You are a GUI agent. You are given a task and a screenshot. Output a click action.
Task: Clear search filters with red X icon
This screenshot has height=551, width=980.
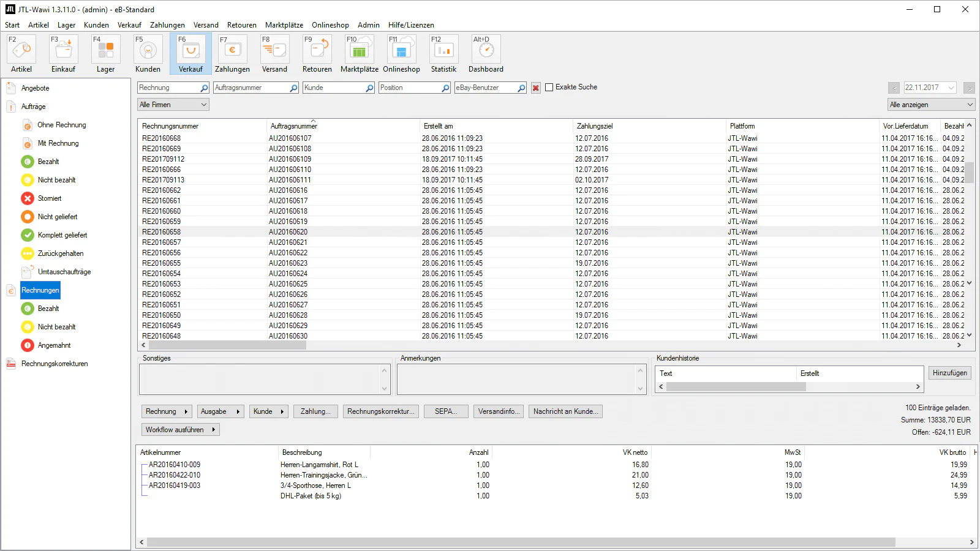click(x=536, y=88)
